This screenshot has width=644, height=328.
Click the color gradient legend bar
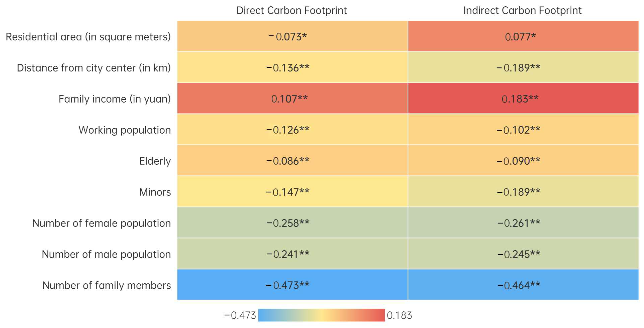(321, 315)
